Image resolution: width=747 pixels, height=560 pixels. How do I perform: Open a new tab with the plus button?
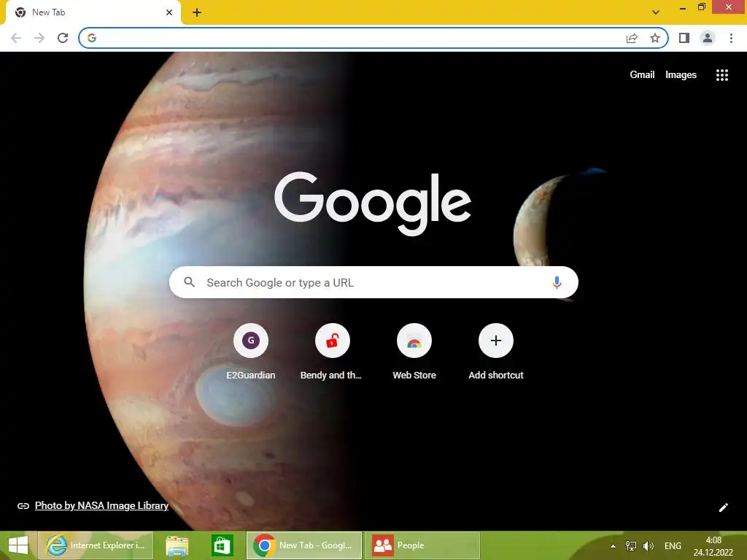pyautogui.click(x=197, y=12)
